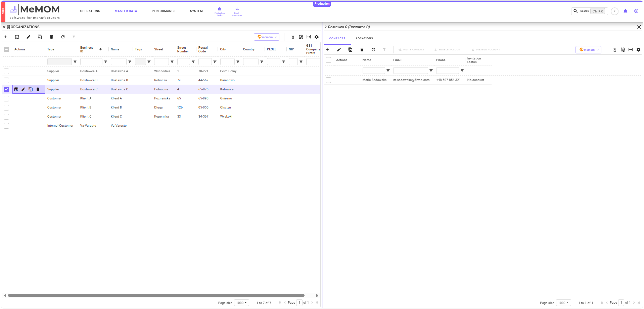
Task: Open the Organizations grid settings gear
Action: tap(317, 37)
